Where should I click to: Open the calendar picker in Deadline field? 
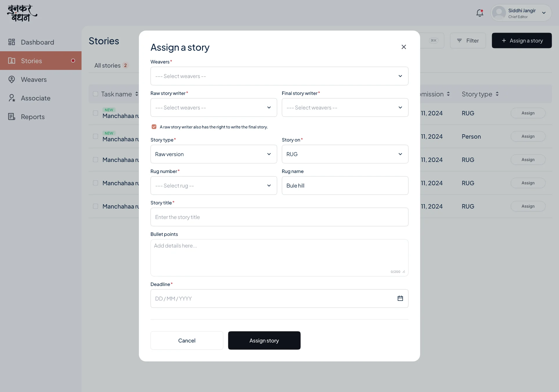click(x=400, y=298)
